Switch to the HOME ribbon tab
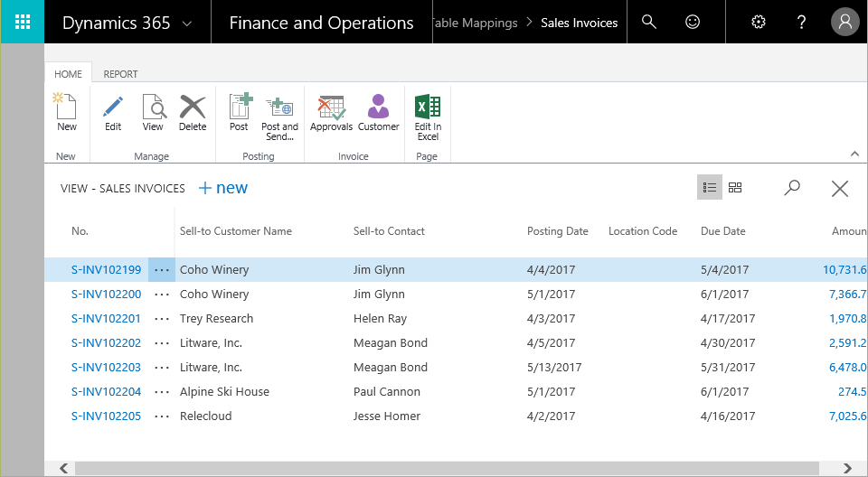 (x=68, y=73)
